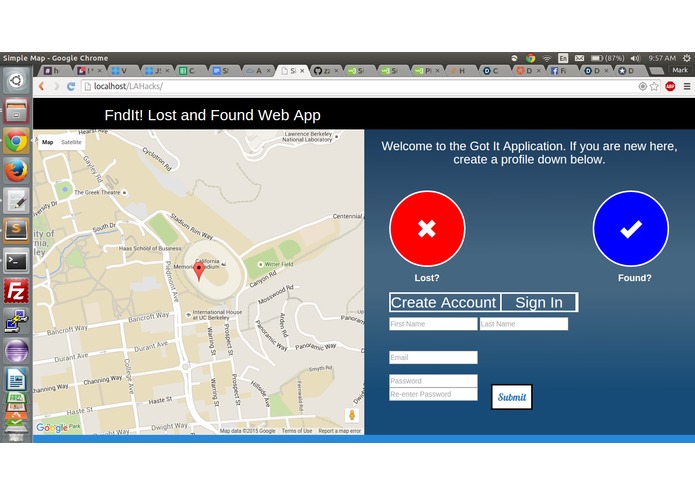
Task: Switch to the first browser tab labeled h
Action: [54, 70]
